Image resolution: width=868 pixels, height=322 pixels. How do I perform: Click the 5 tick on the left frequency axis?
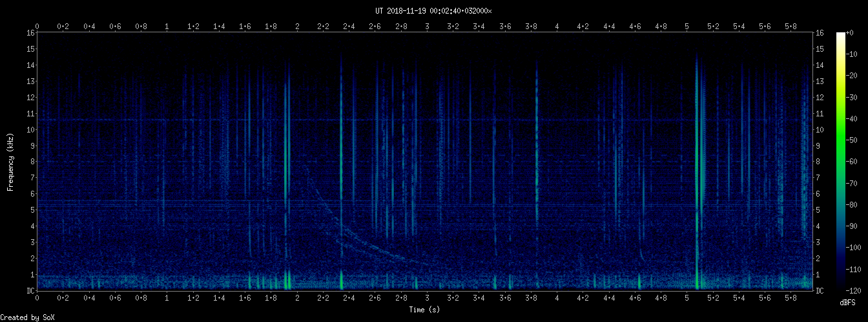tap(32, 210)
